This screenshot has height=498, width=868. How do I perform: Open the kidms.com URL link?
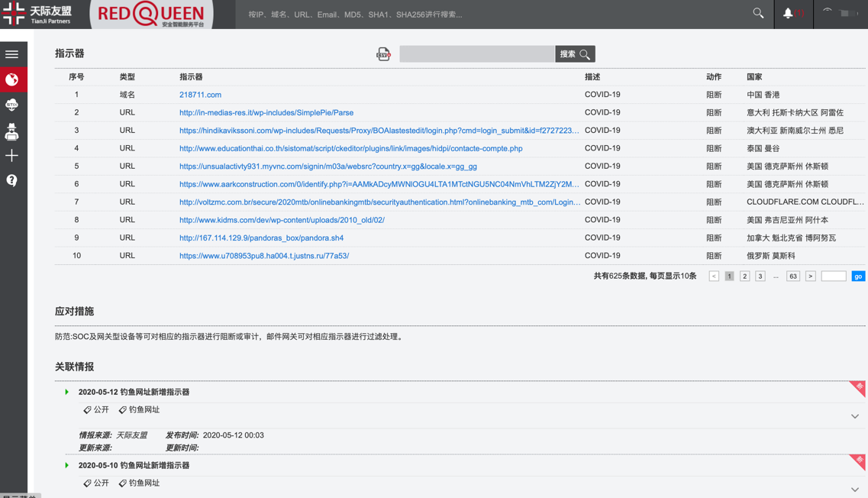(282, 220)
